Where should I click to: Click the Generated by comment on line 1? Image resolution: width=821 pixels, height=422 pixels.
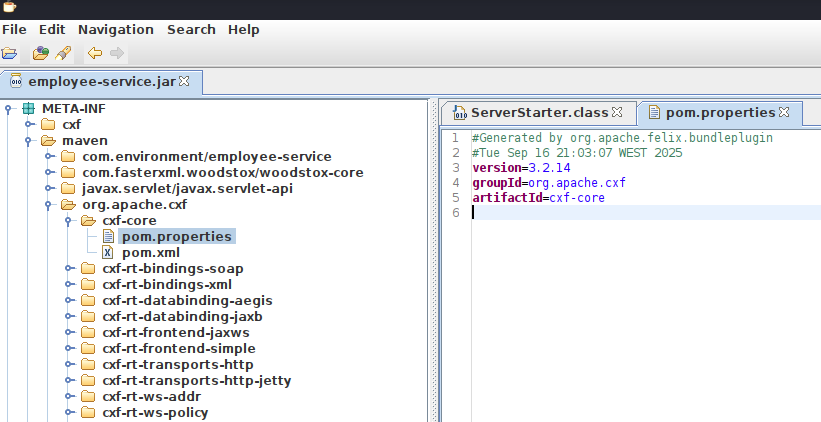click(x=622, y=138)
